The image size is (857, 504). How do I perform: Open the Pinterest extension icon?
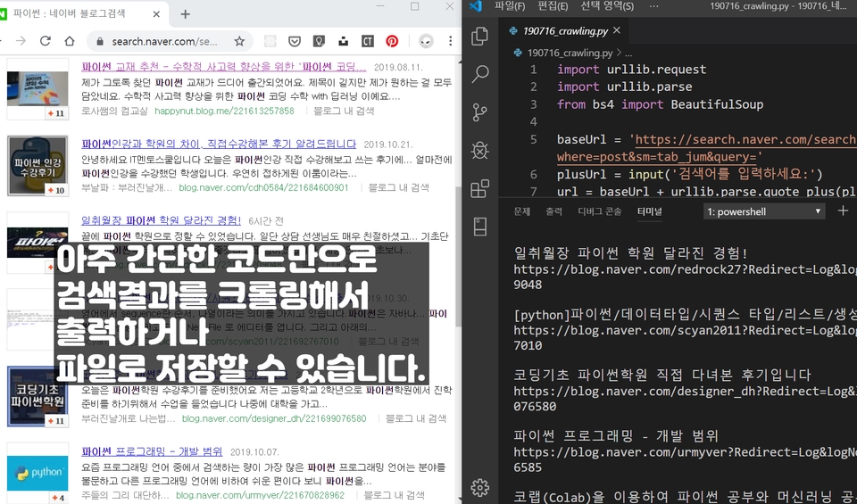pos(392,41)
